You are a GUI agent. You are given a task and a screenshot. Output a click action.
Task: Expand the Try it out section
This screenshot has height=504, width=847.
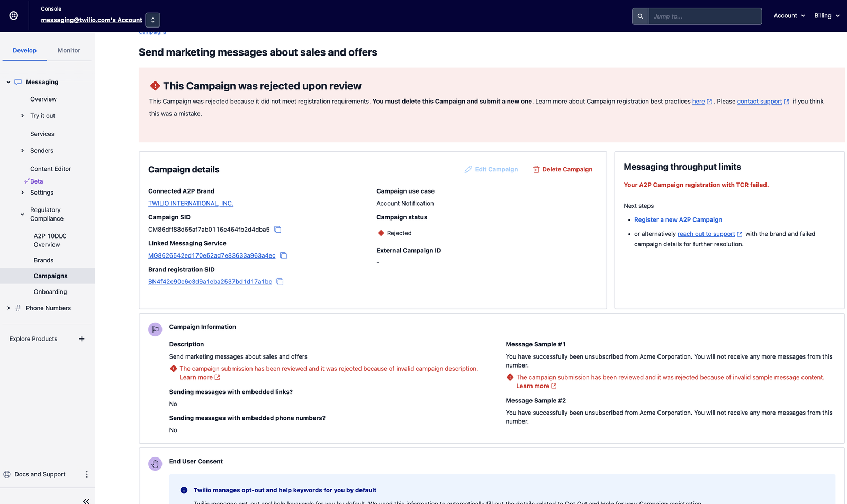(22, 115)
